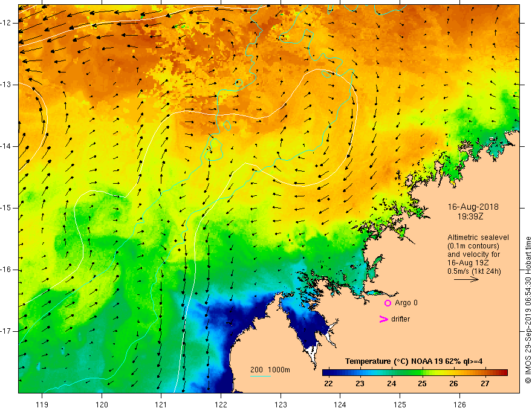This screenshot has width=532, height=411.
Task: Click colorbar tick label 23
Action: [360, 384]
